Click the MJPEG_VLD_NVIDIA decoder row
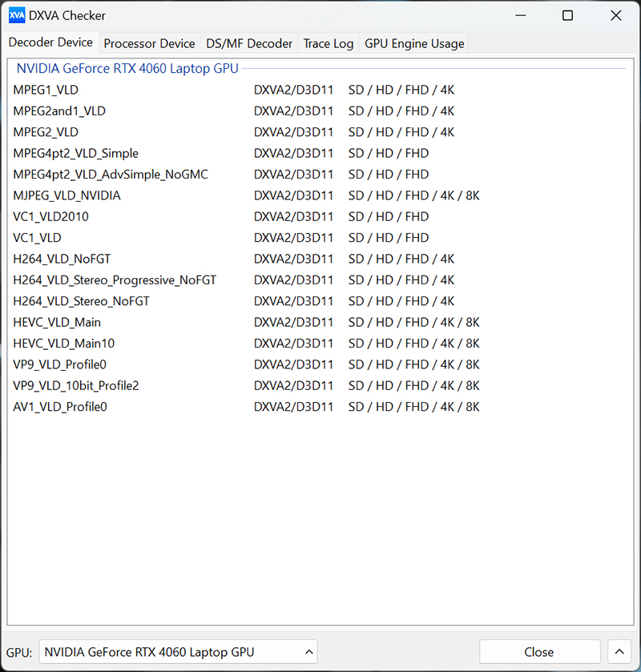 click(67, 195)
